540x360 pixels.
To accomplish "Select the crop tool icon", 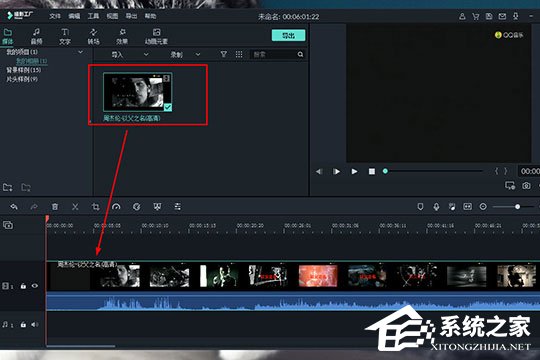I will (x=96, y=207).
